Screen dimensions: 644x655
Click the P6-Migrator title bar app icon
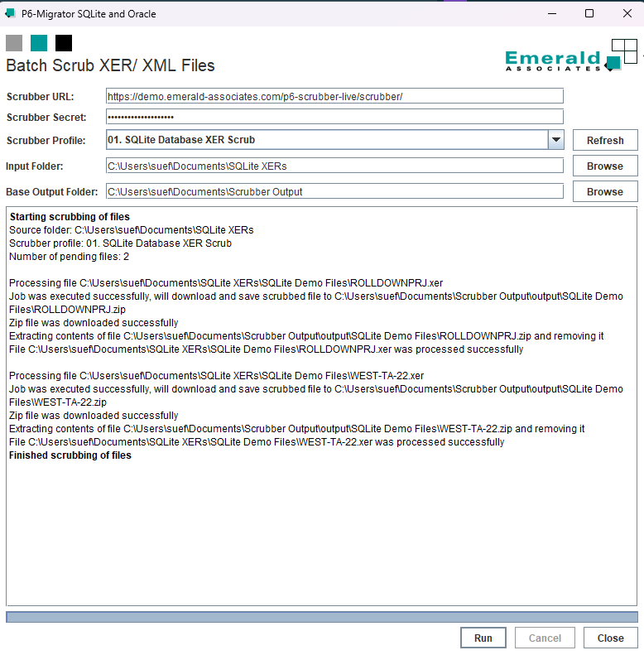point(11,13)
